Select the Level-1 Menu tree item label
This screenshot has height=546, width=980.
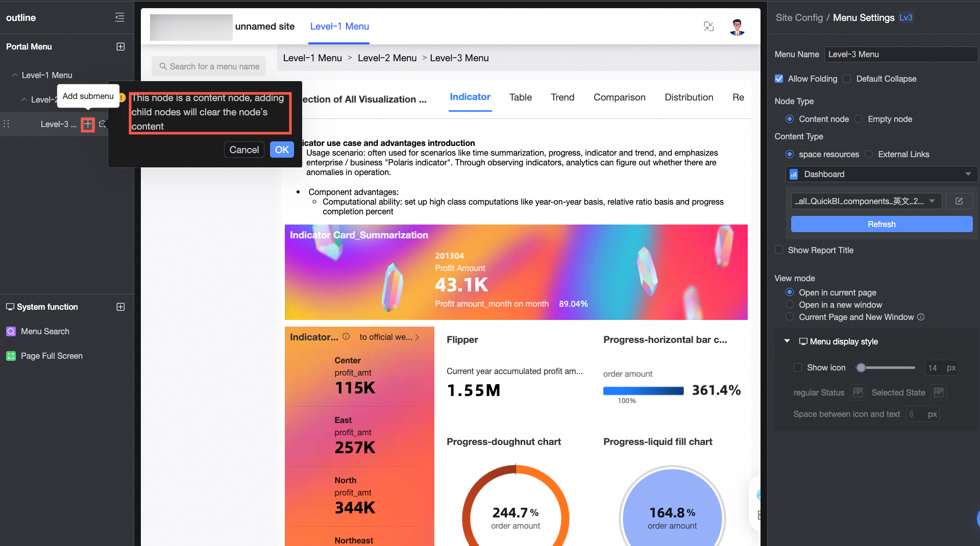click(47, 75)
